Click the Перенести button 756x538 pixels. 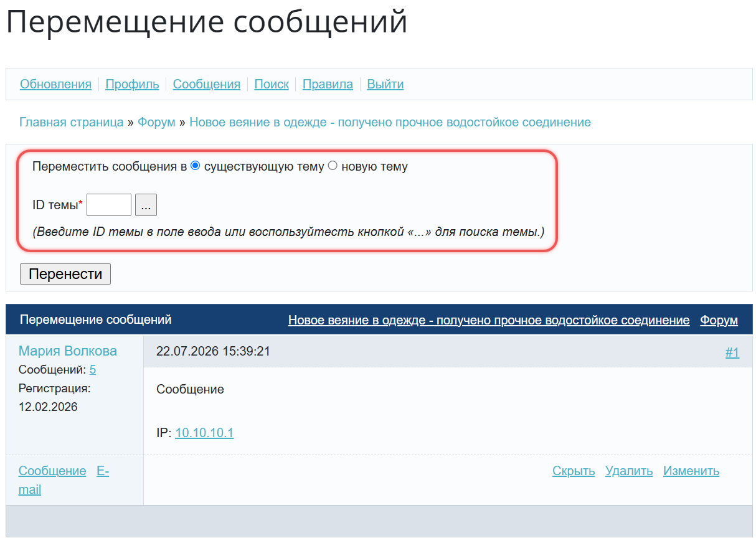[x=65, y=274]
